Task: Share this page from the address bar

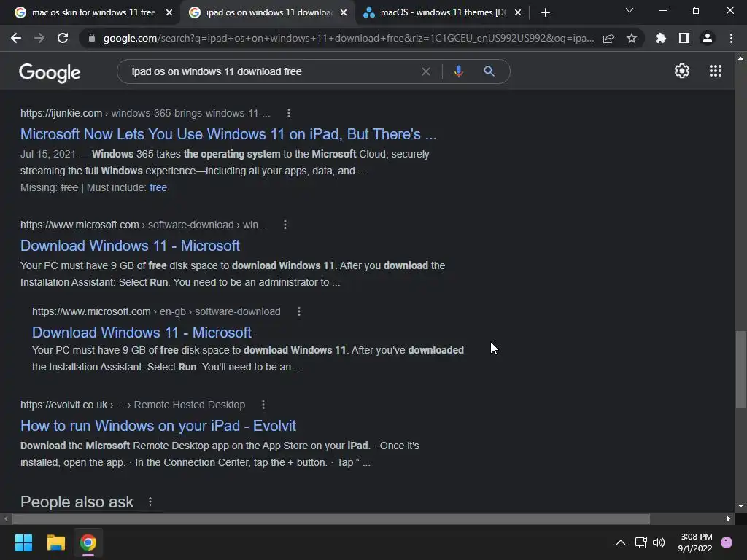Action: click(608, 38)
